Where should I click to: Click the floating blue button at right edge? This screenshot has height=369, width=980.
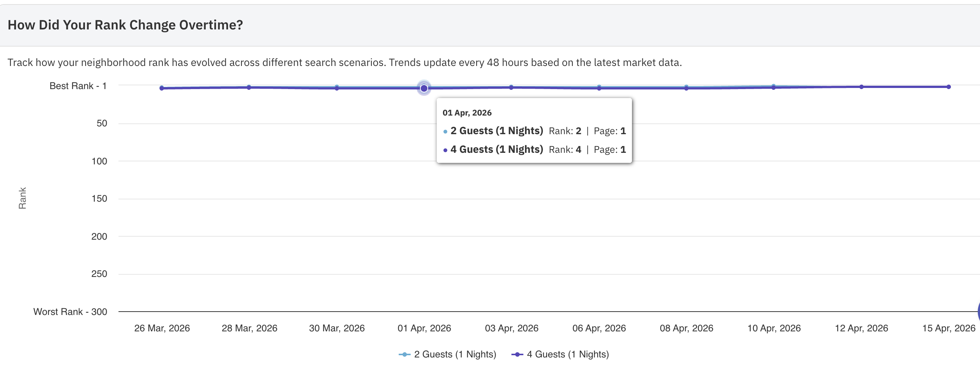click(978, 311)
